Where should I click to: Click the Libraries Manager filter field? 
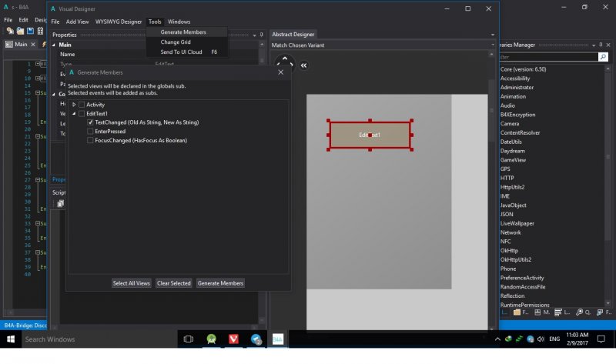pyautogui.click(x=547, y=57)
